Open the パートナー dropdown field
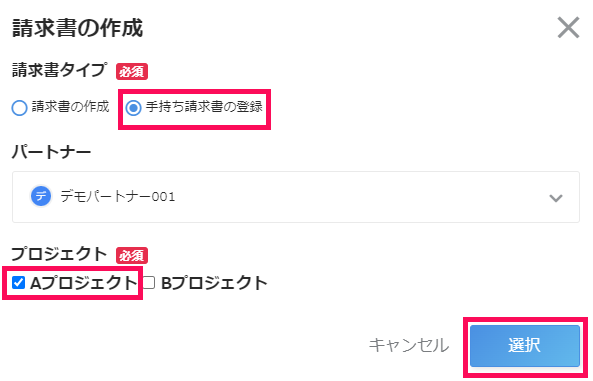 [296, 197]
